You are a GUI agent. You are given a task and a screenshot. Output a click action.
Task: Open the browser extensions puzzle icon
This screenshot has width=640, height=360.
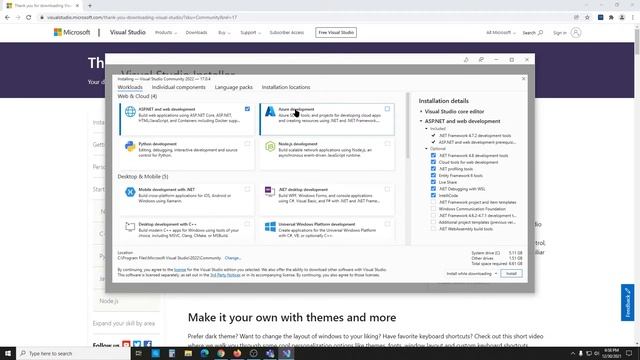(611, 18)
